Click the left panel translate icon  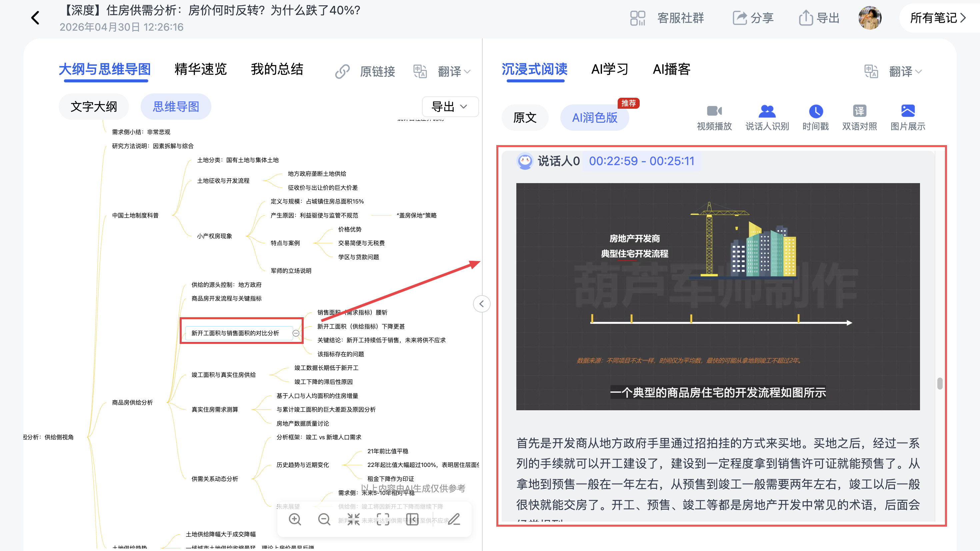tap(420, 72)
